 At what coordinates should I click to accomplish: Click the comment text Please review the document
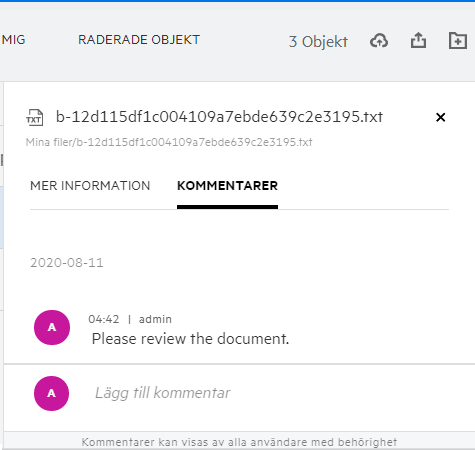click(x=190, y=339)
